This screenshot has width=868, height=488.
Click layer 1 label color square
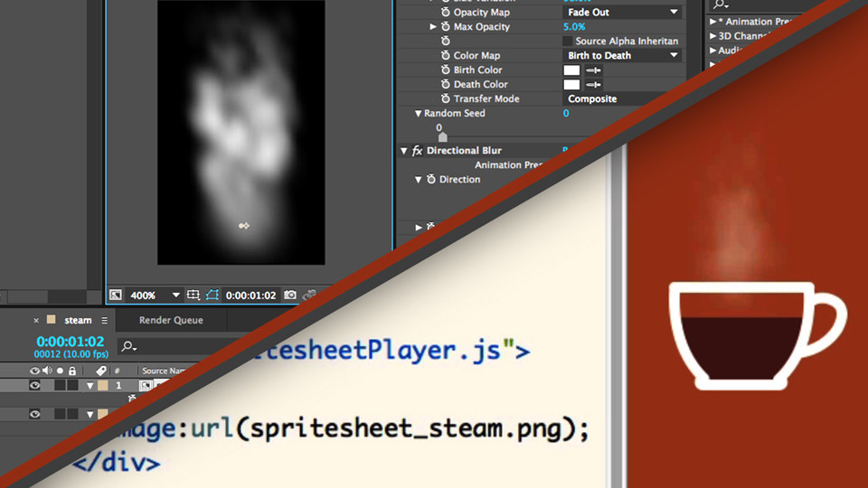pyautogui.click(x=103, y=386)
